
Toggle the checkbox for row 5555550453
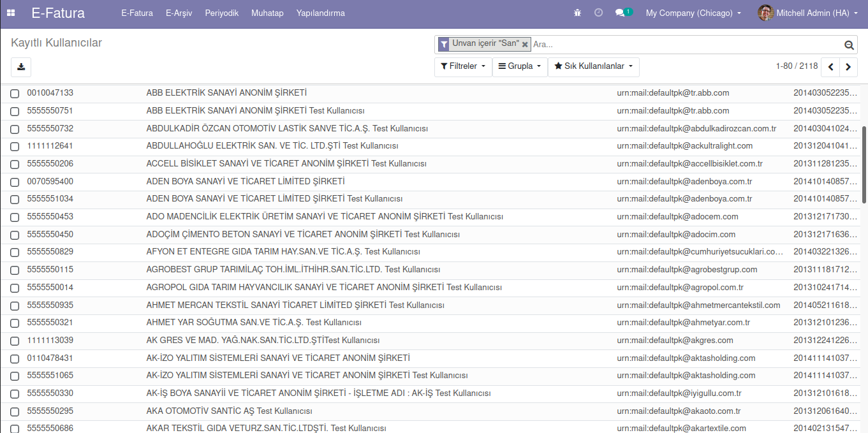[x=15, y=217]
